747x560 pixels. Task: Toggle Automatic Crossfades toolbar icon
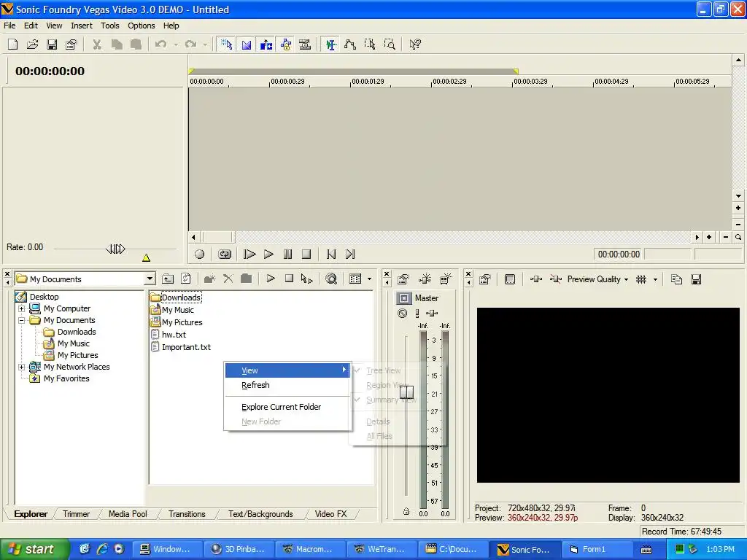pos(247,44)
